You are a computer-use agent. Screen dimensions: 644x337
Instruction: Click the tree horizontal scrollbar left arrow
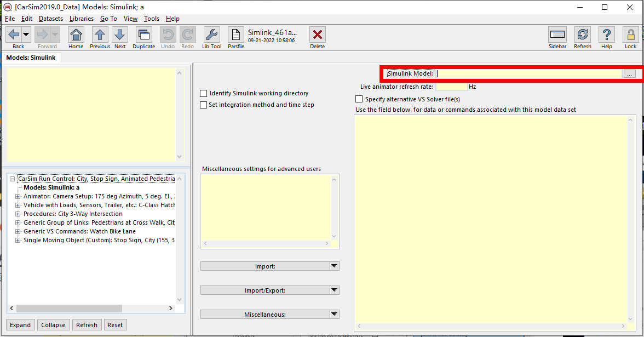(12, 308)
